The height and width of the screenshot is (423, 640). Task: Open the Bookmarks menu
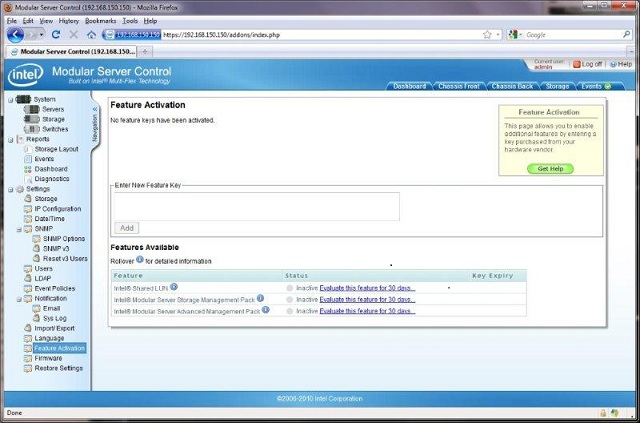click(x=100, y=21)
